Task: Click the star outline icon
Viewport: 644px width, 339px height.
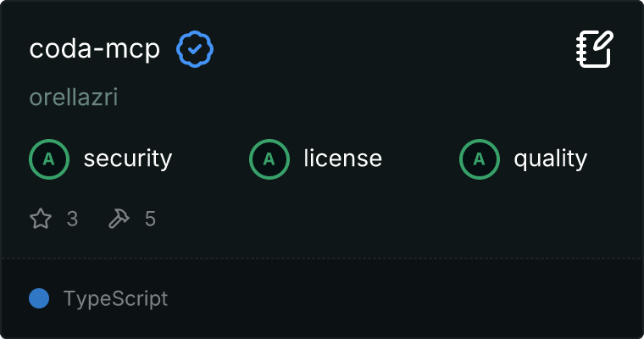Action: pos(41,220)
